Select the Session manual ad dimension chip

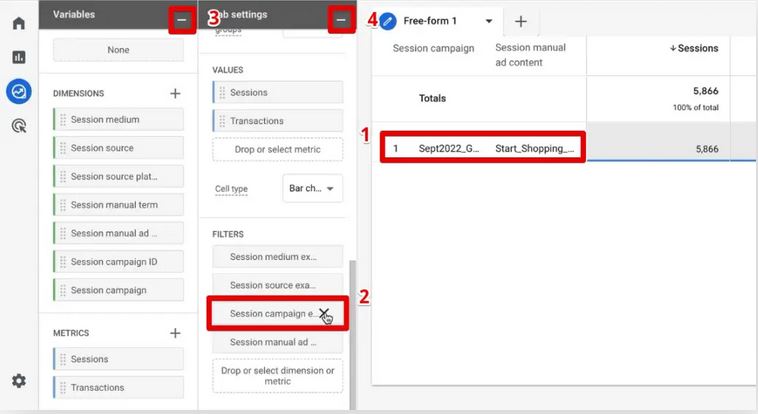[118, 233]
